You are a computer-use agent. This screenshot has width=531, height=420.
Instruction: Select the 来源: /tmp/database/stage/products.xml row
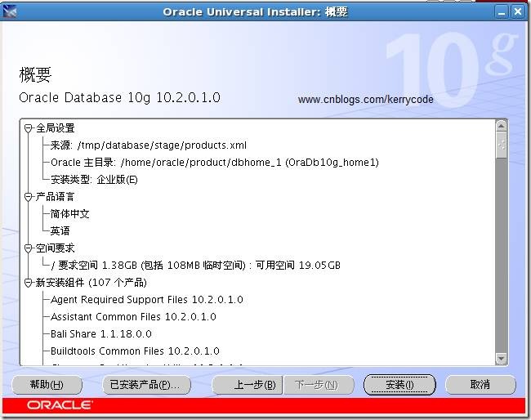point(149,145)
